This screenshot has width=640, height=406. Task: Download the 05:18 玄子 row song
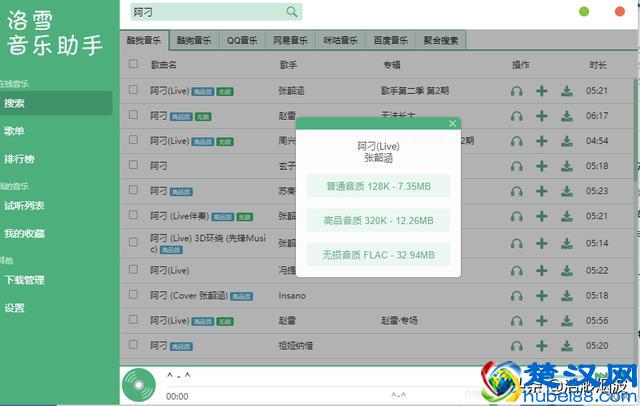pyautogui.click(x=567, y=166)
